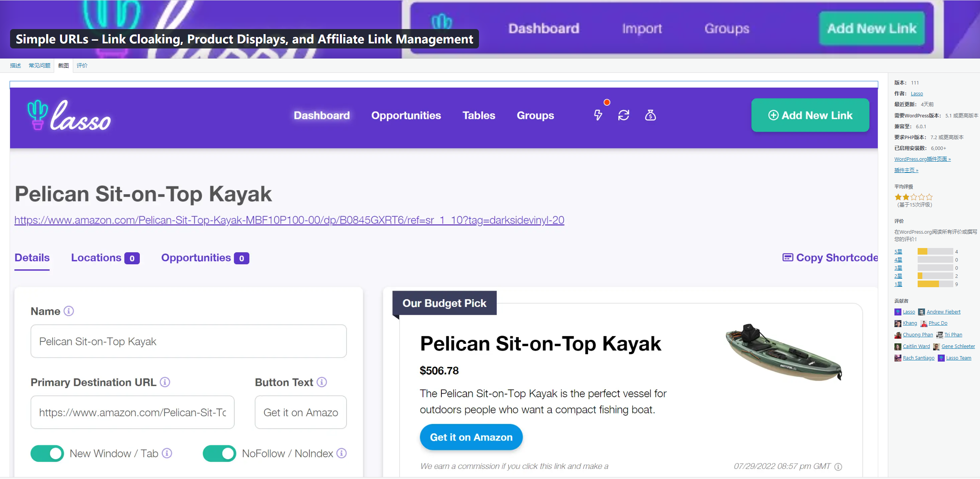Viewport: 980px width, 479px height.
Task: Click the Our Budget Pick badge
Action: pyautogui.click(x=444, y=303)
